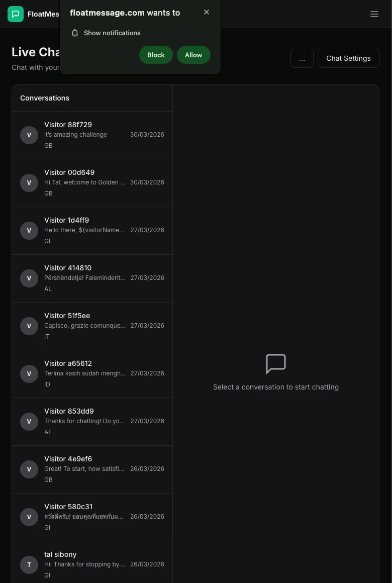This screenshot has width=392, height=583.
Task: Click the empty-chat speech bubble icon
Action: tap(276, 364)
